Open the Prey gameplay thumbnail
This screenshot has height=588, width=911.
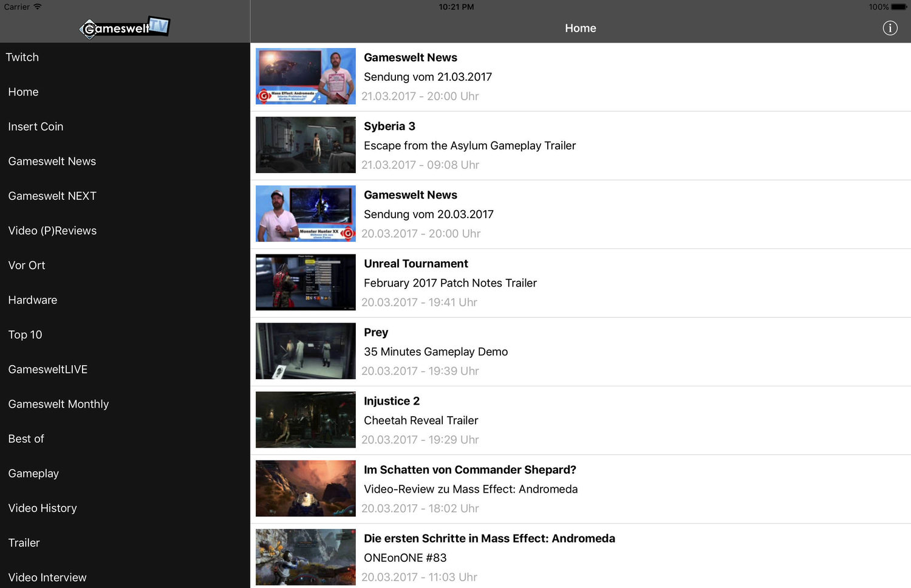pyautogui.click(x=305, y=351)
